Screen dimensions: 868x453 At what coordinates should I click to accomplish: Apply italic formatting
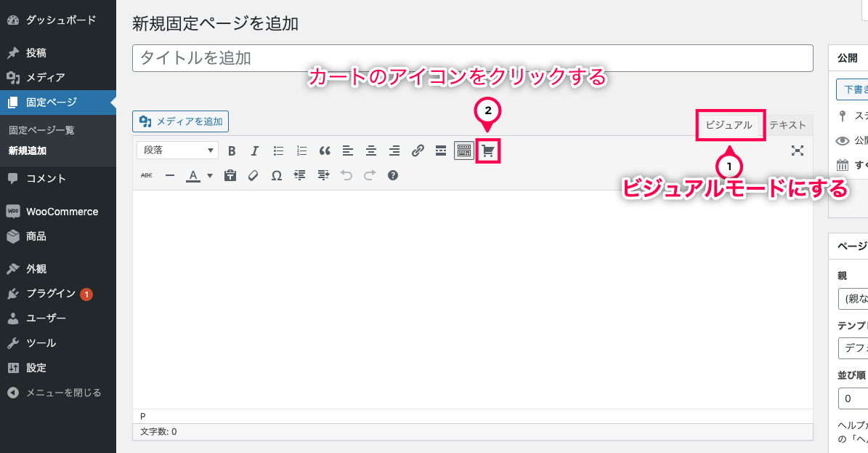pyautogui.click(x=255, y=151)
